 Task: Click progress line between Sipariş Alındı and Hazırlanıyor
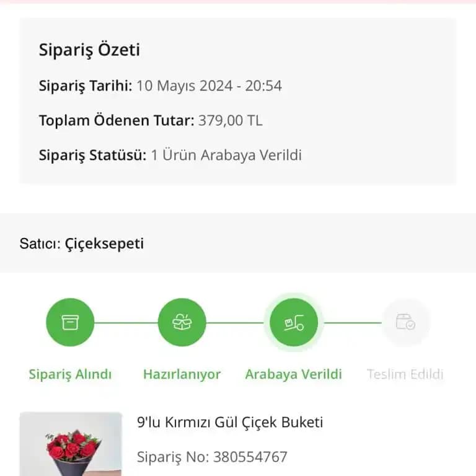[x=126, y=322]
